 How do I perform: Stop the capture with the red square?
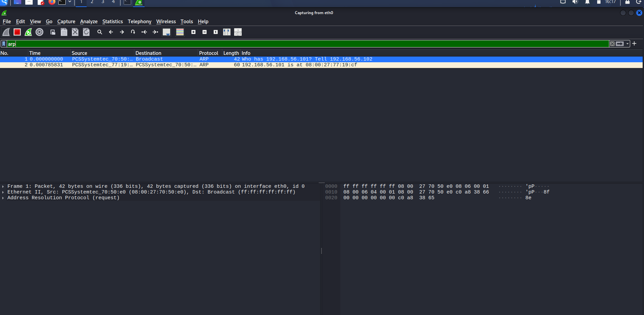click(17, 32)
